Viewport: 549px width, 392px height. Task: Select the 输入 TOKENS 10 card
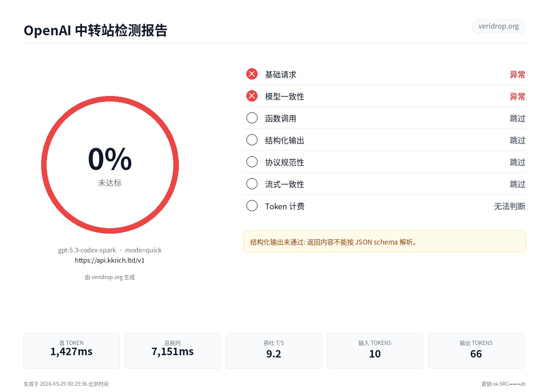click(x=375, y=351)
